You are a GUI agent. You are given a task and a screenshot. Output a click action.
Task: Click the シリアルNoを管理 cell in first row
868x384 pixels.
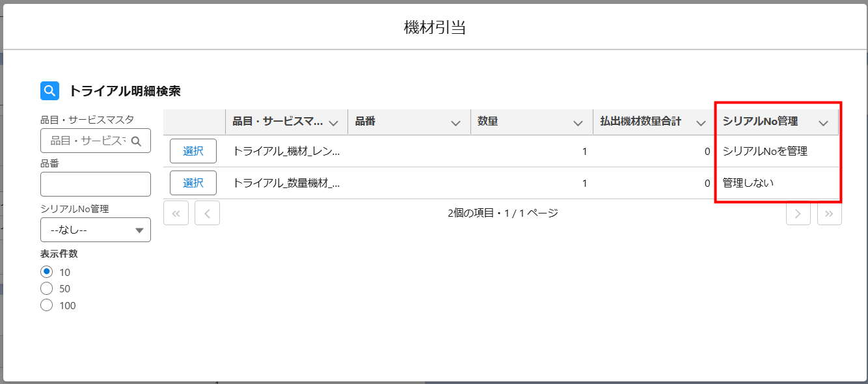[x=765, y=152]
